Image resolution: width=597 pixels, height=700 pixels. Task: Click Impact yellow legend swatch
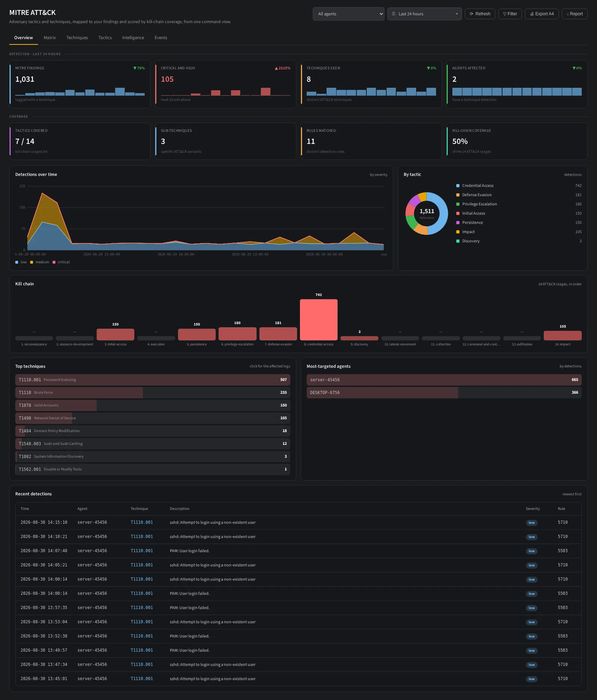[458, 232]
